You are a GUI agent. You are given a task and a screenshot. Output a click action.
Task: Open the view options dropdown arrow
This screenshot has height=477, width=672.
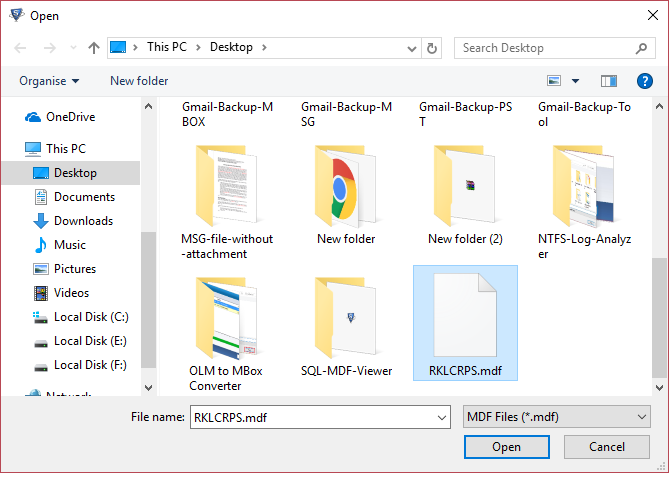[576, 81]
